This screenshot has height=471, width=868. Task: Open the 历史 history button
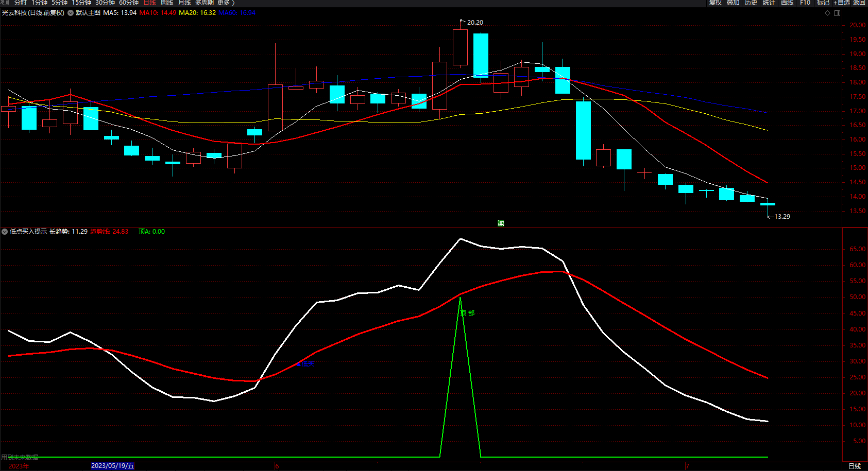point(751,3)
